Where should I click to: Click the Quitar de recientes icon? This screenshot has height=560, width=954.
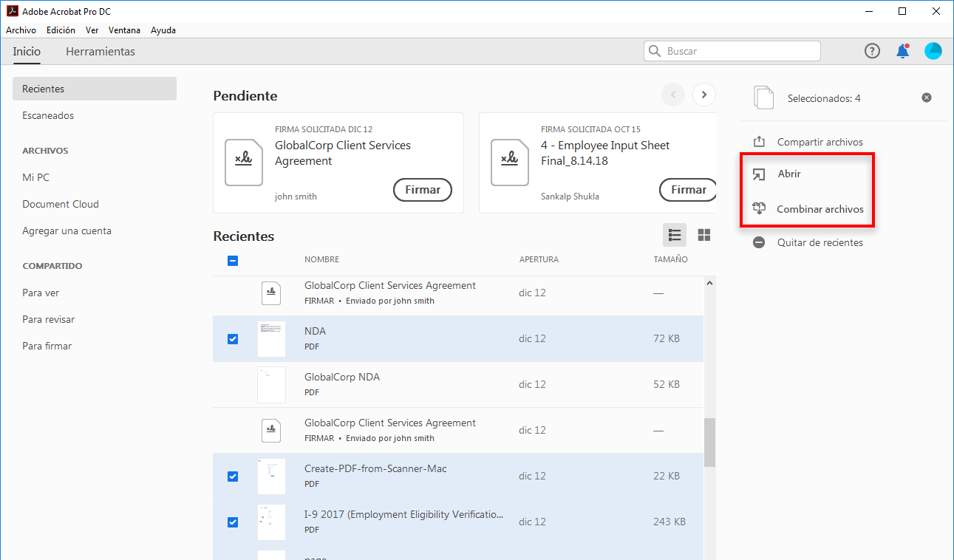759,242
